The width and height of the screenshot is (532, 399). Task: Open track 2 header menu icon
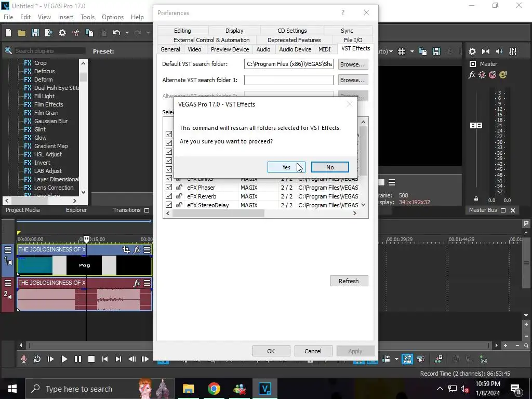[x=7, y=283]
